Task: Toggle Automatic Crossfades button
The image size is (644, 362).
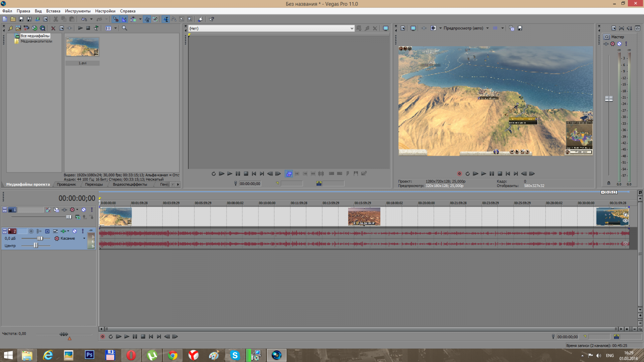Action: 124,19
